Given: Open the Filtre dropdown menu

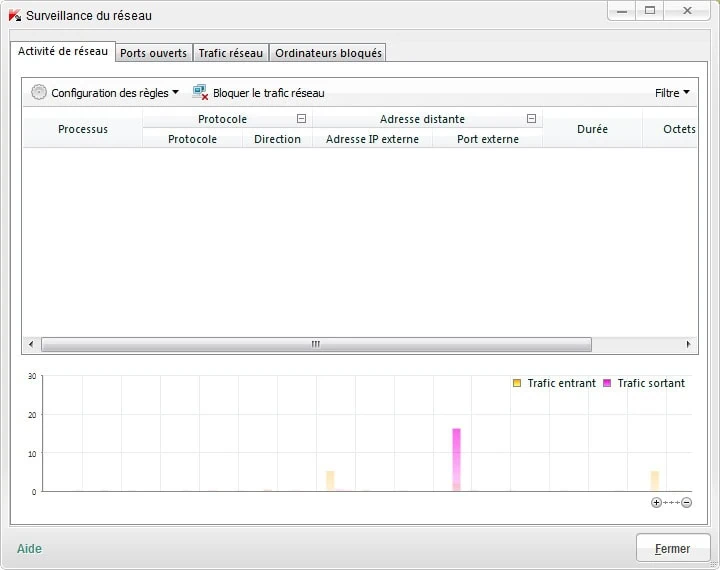Looking at the screenshot, I should point(672,93).
